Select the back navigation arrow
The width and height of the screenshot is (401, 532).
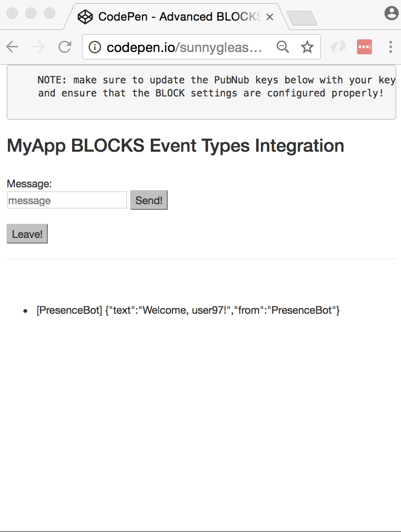tap(12, 47)
